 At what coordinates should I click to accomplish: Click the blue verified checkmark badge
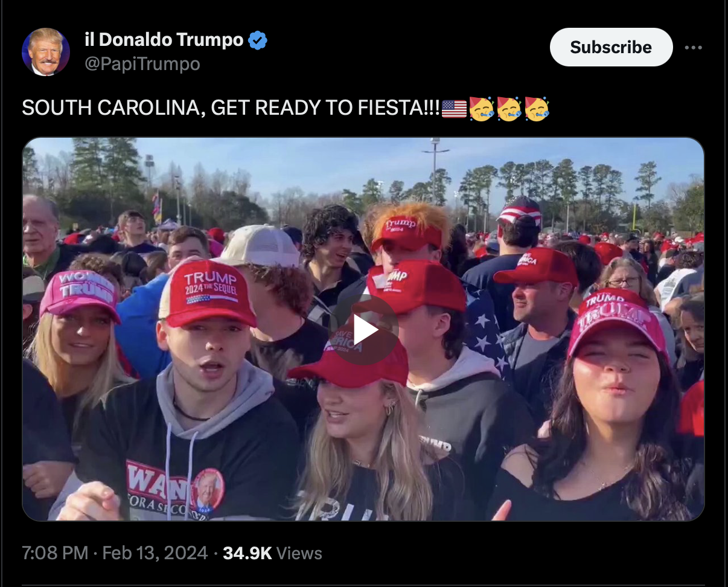(x=258, y=40)
